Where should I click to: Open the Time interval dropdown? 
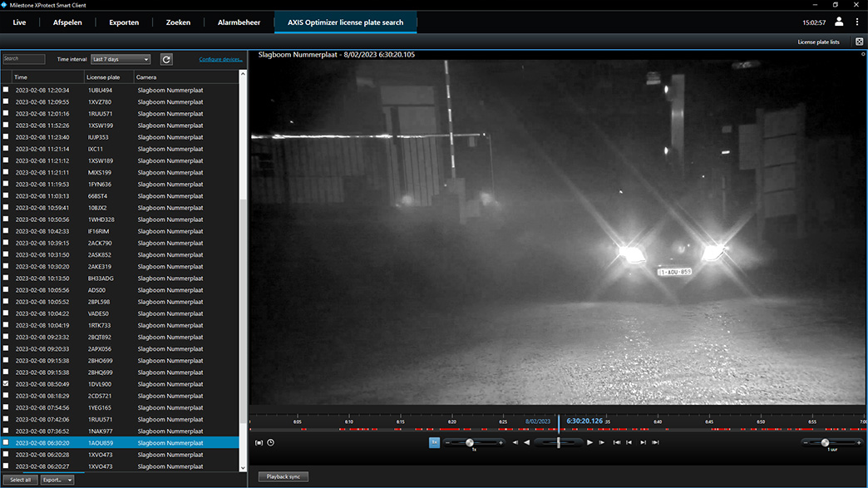tap(121, 59)
